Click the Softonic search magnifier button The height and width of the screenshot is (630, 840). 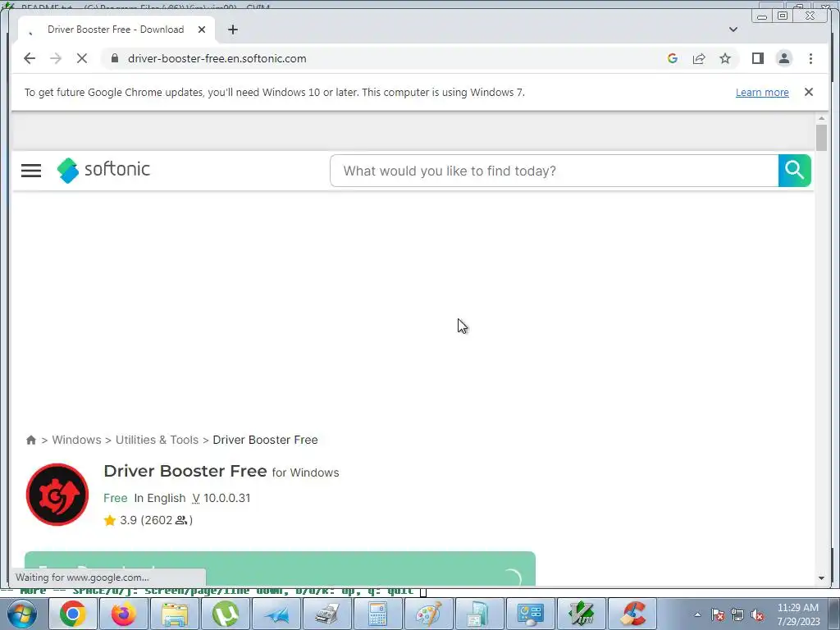pyautogui.click(x=794, y=171)
